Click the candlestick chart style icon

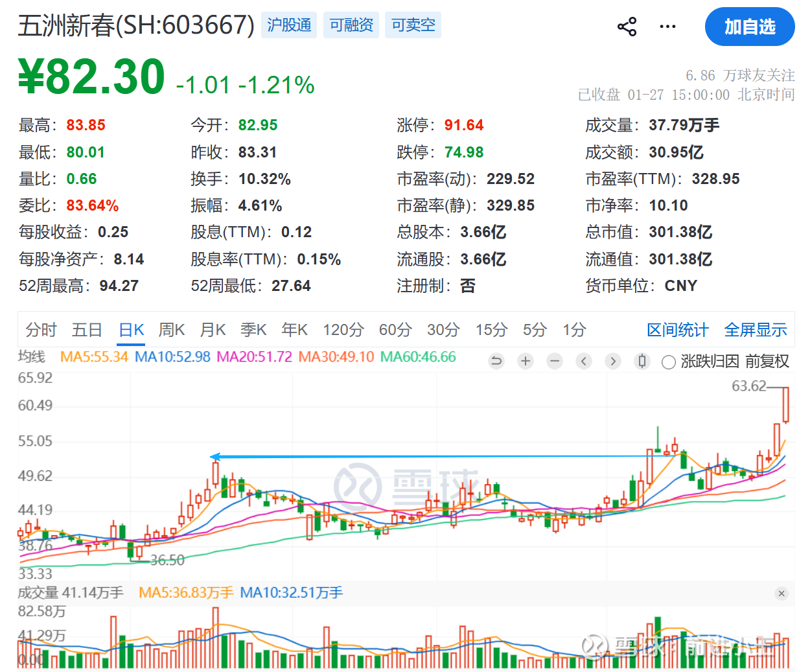[x=642, y=361]
